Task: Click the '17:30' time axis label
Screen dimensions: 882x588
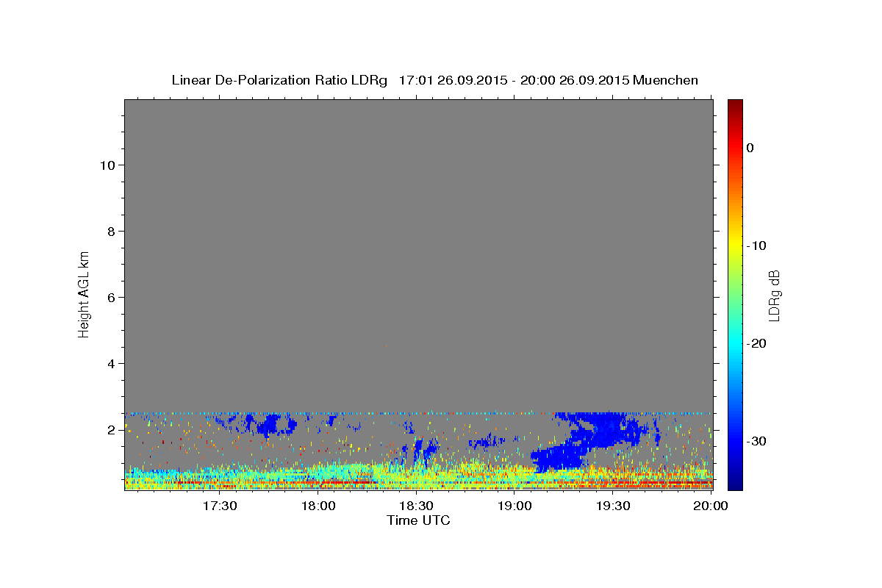Action: point(220,506)
